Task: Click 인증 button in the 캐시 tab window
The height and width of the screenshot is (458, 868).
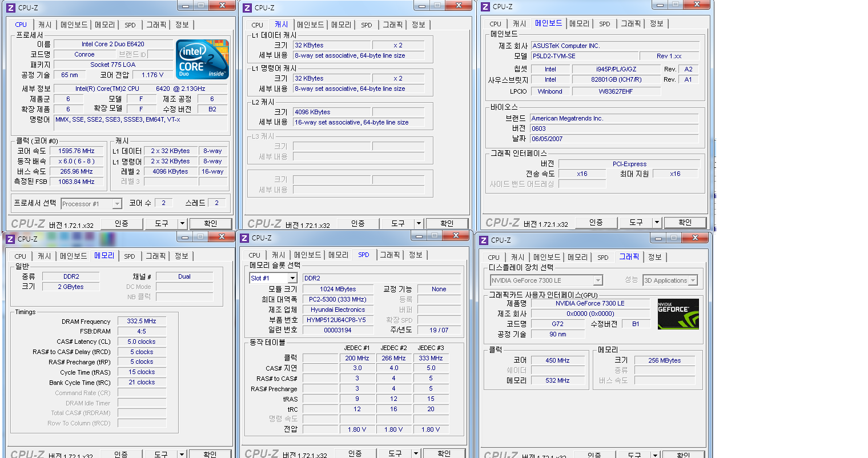Action: (x=358, y=223)
